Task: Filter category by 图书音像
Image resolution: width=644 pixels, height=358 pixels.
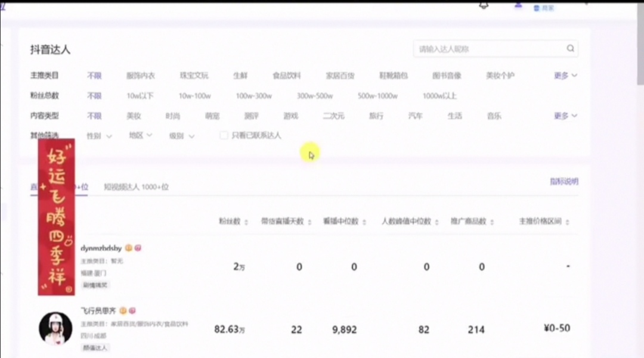Action: [x=447, y=76]
